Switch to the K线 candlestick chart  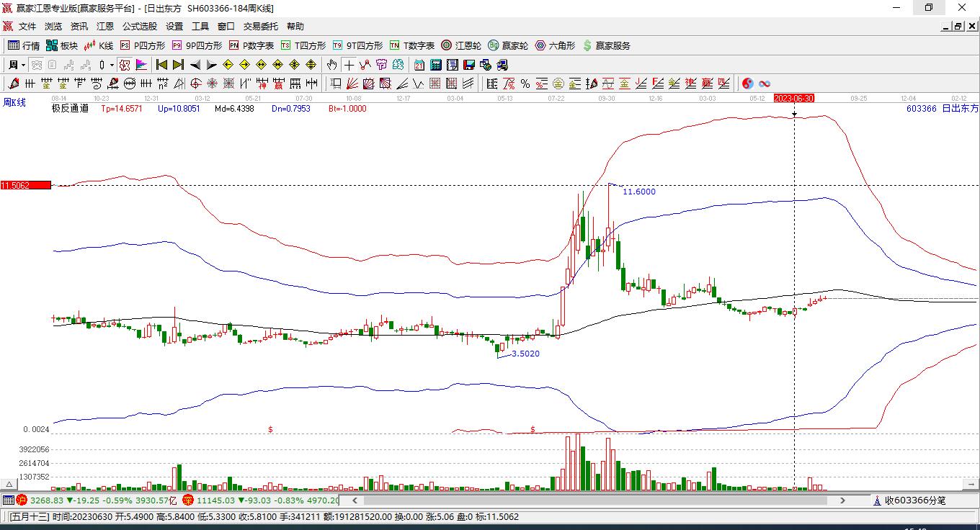99,45
